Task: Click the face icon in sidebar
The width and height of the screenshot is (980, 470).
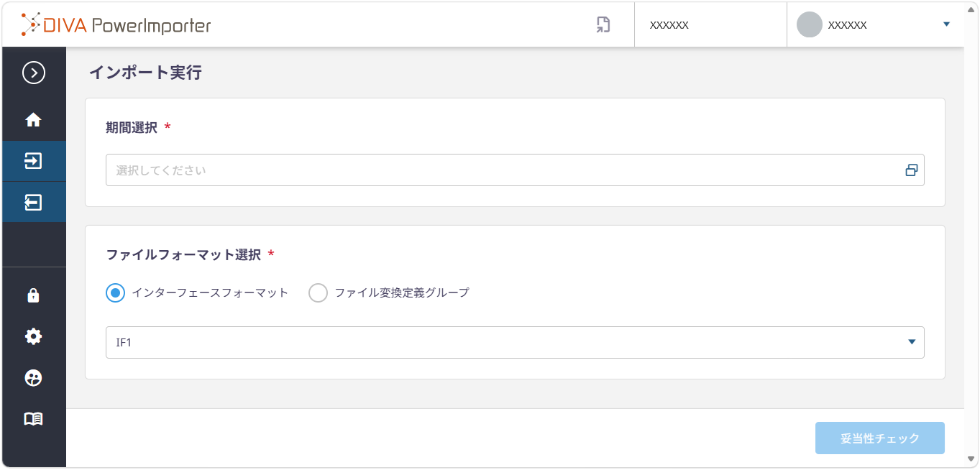Action: click(33, 378)
